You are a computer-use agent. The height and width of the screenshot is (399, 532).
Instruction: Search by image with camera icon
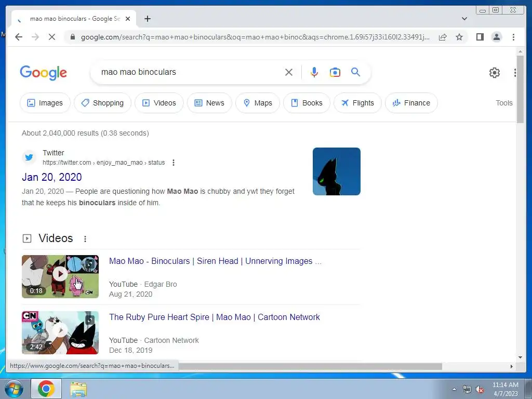[335, 72]
